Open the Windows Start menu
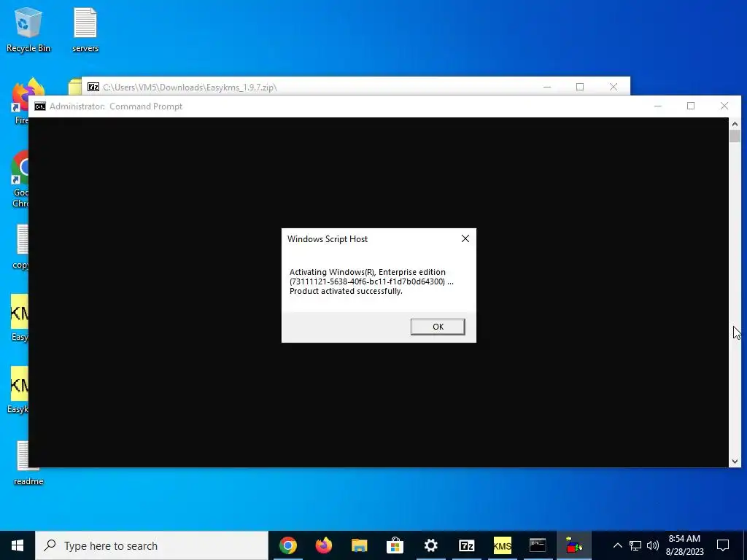 point(18,545)
